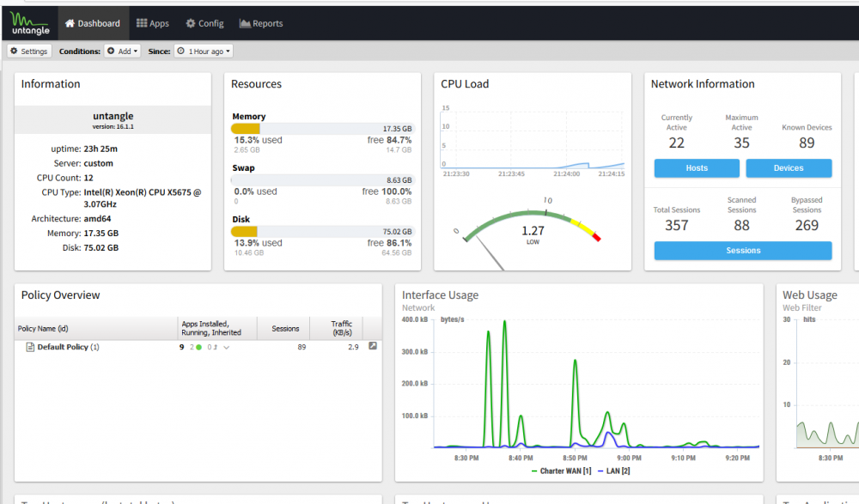Open the Reports tab
859x504 pixels.
click(x=261, y=23)
